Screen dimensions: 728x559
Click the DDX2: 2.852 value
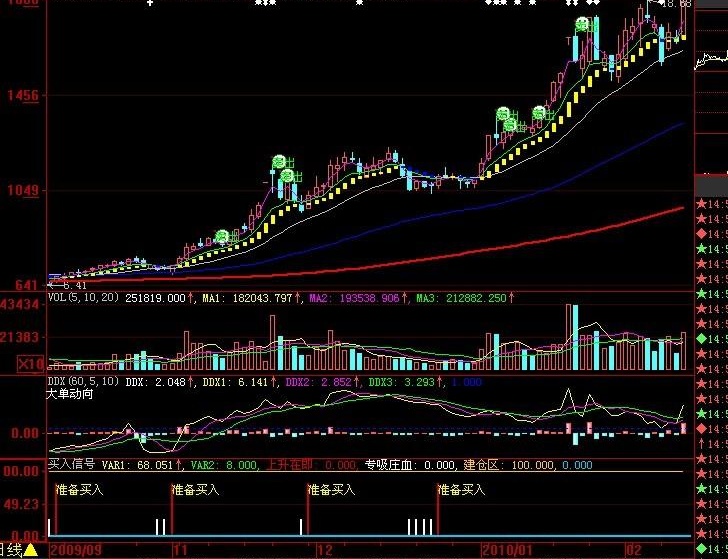[x=318, y=382]
